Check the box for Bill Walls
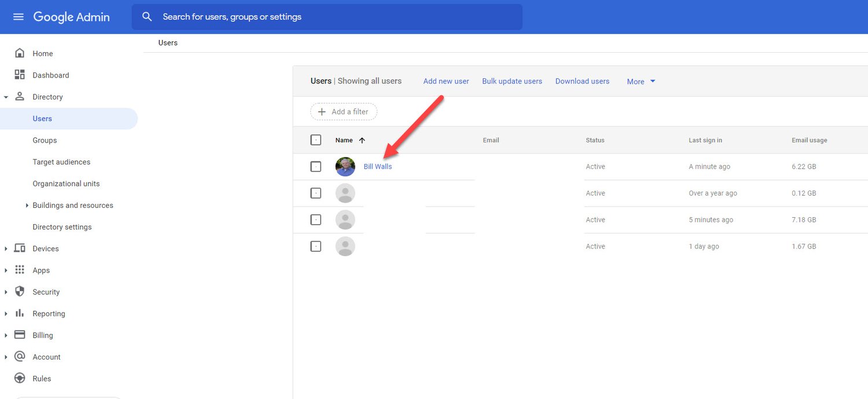Screen dimensions: 868x399 (x=316, y=167)
